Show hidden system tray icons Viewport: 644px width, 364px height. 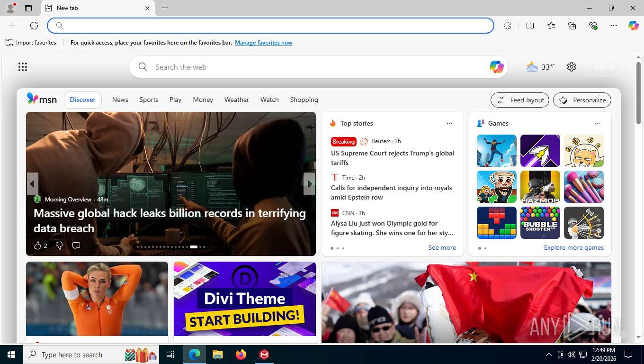tap(548, 355)
